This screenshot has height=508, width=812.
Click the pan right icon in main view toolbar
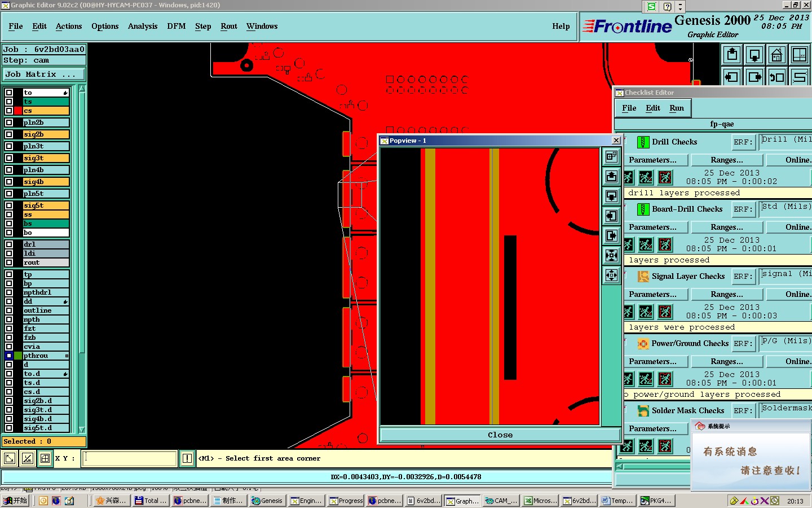pos(754,77)
